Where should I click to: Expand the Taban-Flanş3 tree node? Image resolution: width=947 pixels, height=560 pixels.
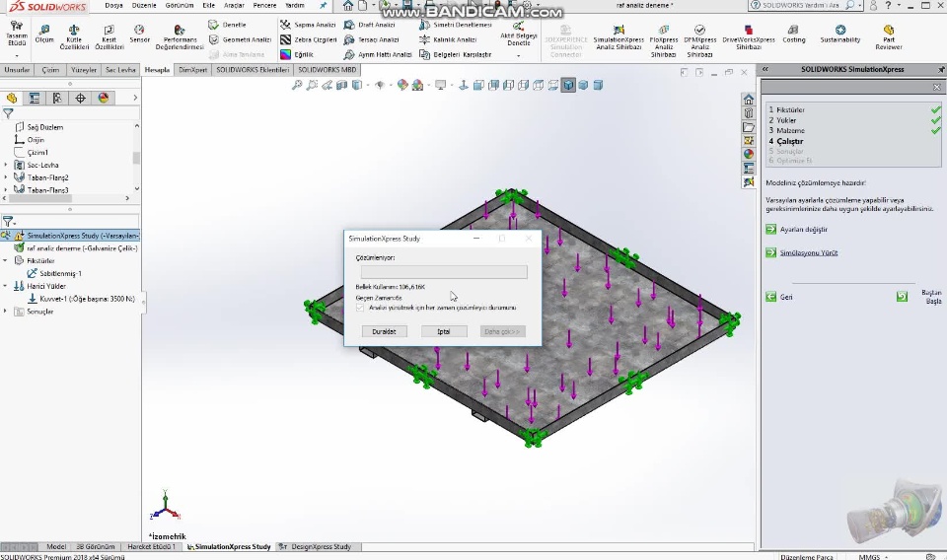pos(6,190)
